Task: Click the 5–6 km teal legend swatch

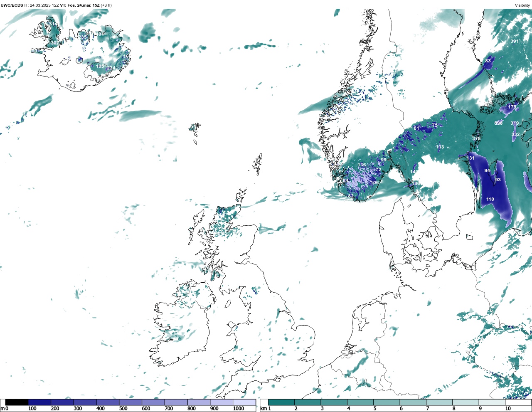Action: pos(387,402)
